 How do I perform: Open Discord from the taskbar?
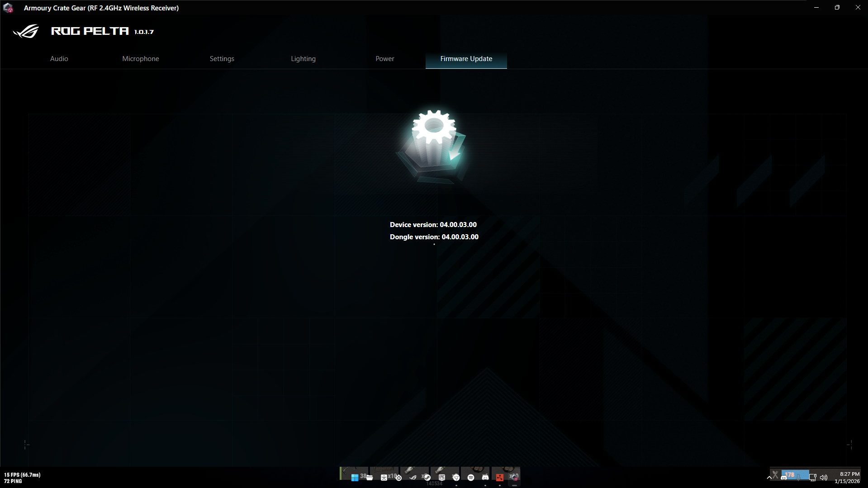(x=485, y=478)
